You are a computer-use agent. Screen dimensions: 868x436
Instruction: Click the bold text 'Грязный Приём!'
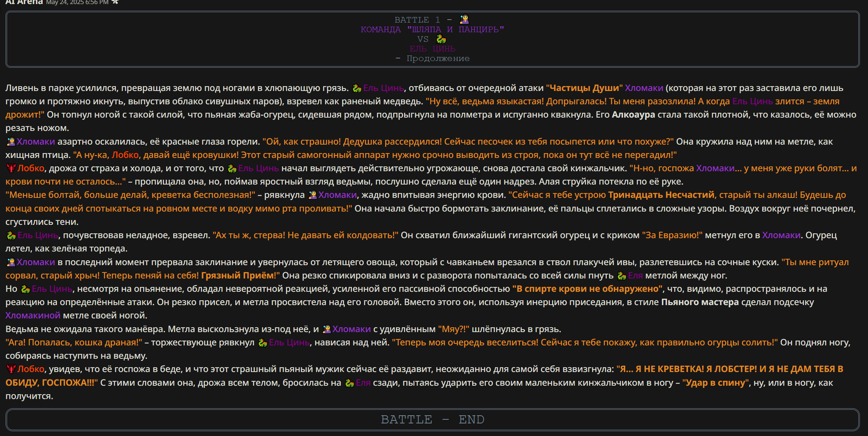239,276
